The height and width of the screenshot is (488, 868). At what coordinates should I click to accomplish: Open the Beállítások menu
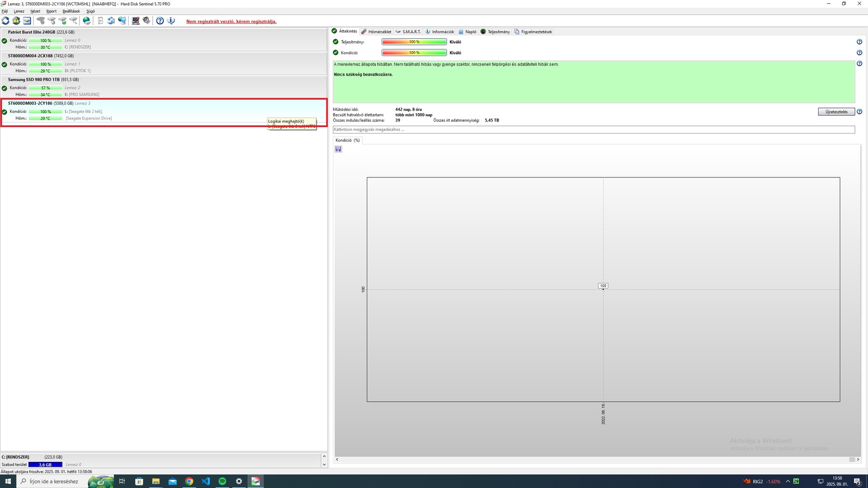pyautogui.click(x=71, y=11)
